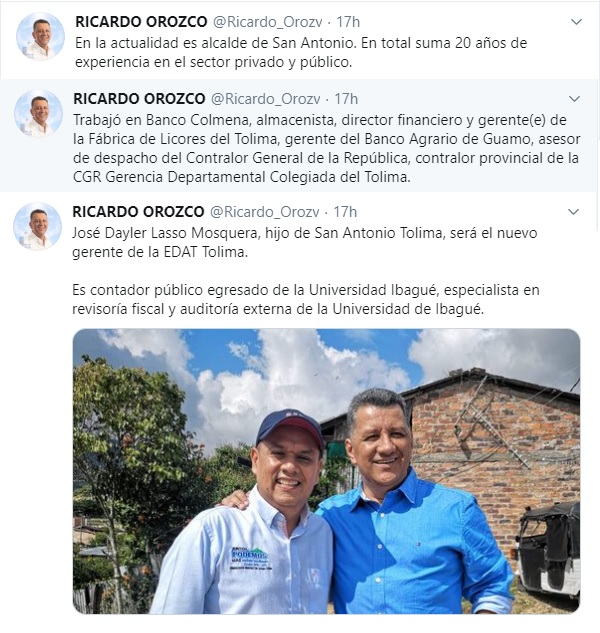600x633 pixels.
Task: Click the third tweet's profile avatar
Action: pos(38,226)
